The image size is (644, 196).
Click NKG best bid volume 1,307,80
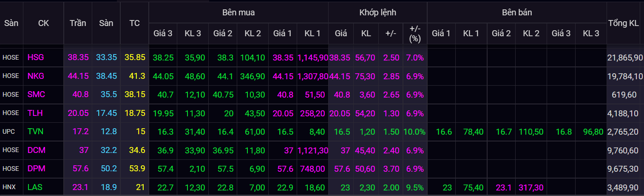313,76
